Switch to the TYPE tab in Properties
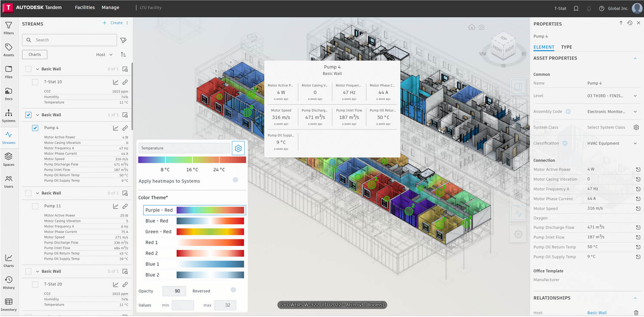Image resolution: width=644 pixels, height=317 pixels. pyautogui.click(x=567, y=47)
